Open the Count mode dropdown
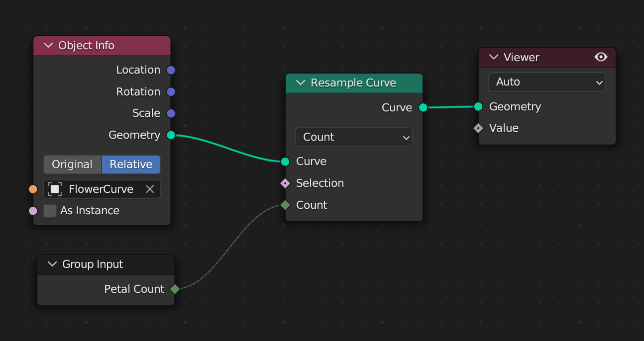The image size is (644, 341). coord(354,137)
